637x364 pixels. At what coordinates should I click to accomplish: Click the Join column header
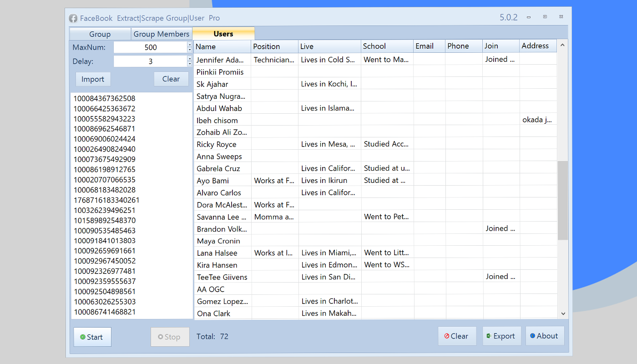click(501, 46)
